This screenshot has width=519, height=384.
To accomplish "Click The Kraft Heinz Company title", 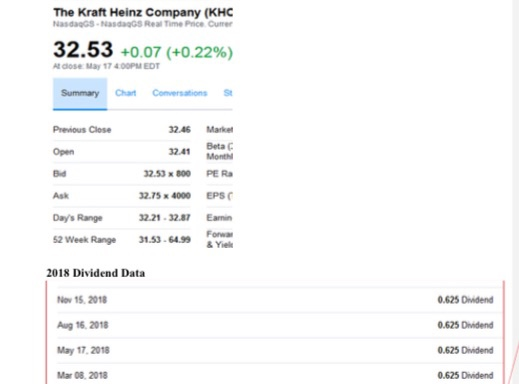I will pyautogui.click(x=143, y=12).
